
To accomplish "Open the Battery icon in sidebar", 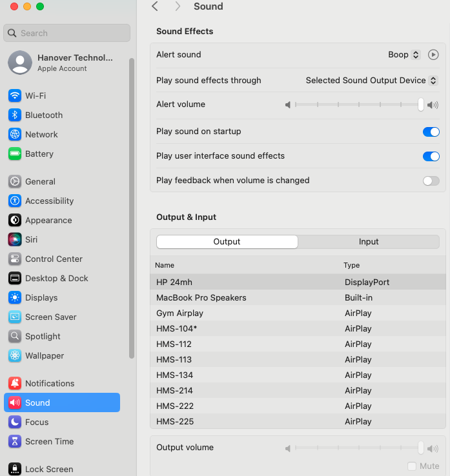I will (x=15, y=154).
